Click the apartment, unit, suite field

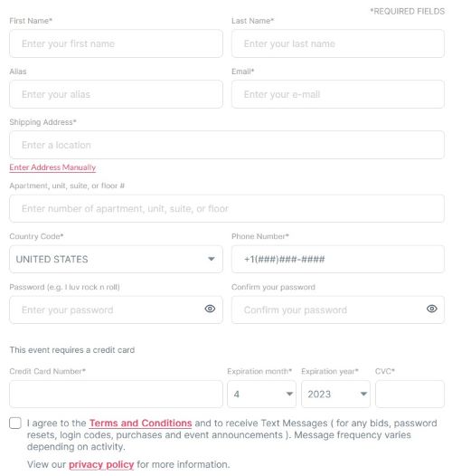[227, 208]
